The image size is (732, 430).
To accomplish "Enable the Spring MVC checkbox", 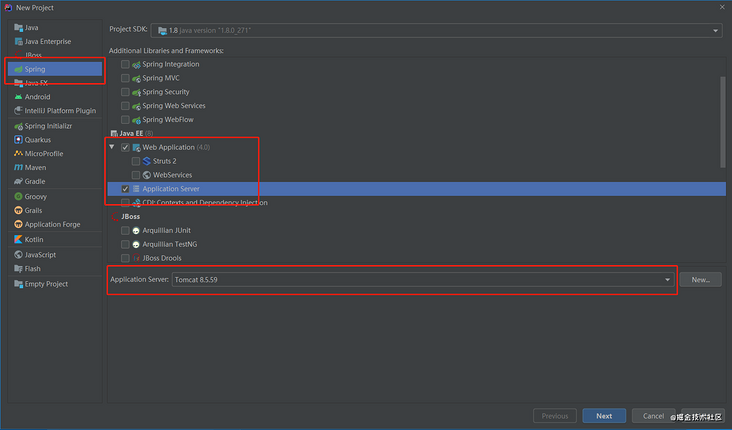I will click(x=125, y=78).
